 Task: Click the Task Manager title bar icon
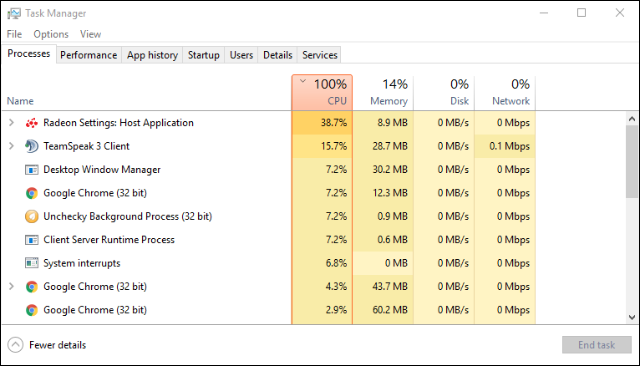click(x=13, y=13)
